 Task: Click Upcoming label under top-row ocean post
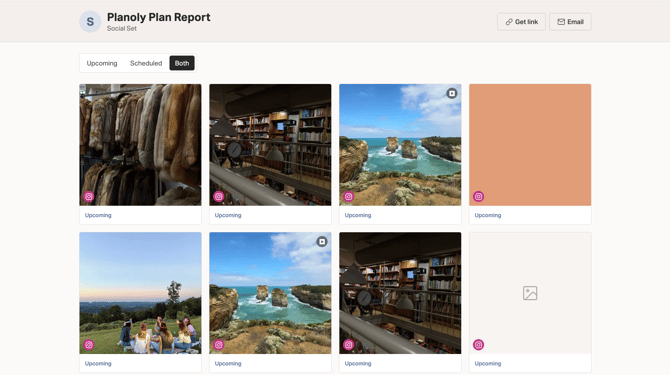click(x=358, y=215)
